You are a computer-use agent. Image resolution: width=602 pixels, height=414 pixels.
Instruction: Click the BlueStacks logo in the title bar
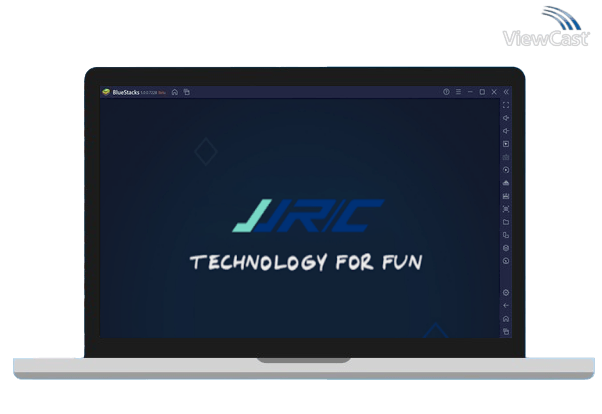106,92
